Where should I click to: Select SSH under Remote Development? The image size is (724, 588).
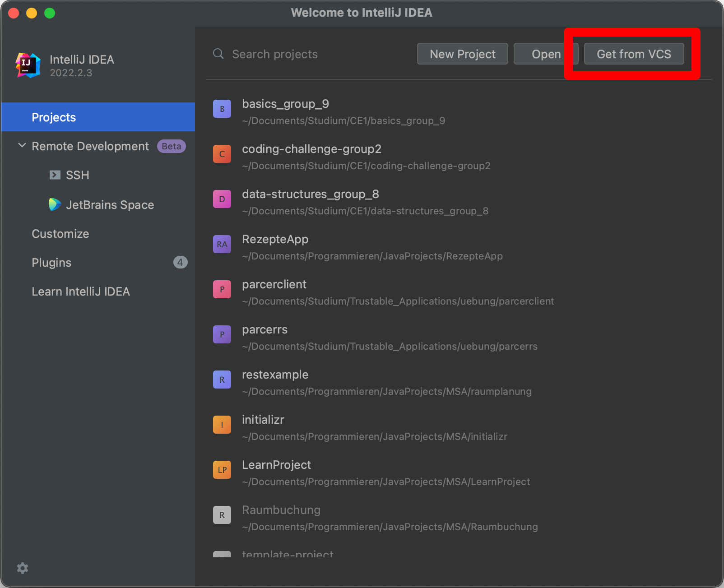(78, 175)
